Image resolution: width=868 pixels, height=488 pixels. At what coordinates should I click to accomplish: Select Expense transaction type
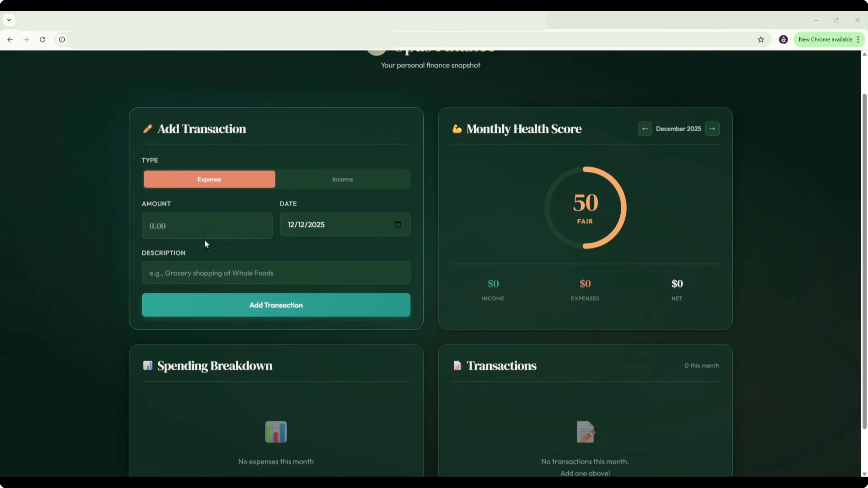(x=209, y=179)
